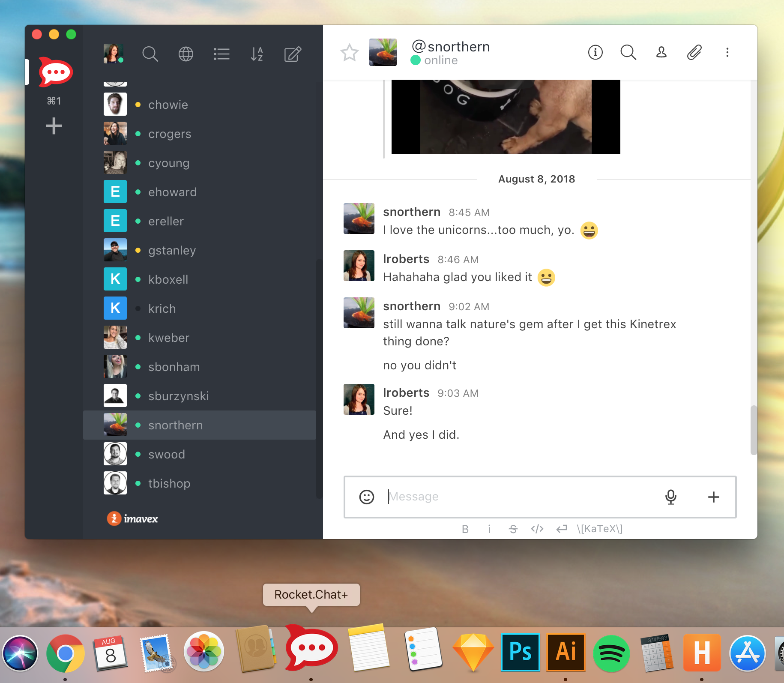784x683 pixels.
Task: Open Calendar from the Dock
Action: [x=111, y=653]
